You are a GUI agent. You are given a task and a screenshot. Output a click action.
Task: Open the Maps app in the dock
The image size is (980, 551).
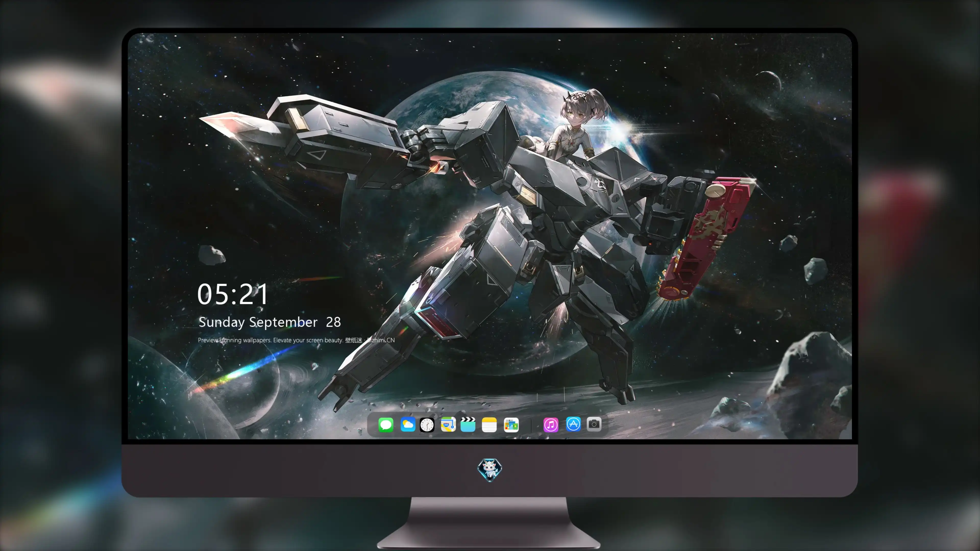[x=448, y=424]
